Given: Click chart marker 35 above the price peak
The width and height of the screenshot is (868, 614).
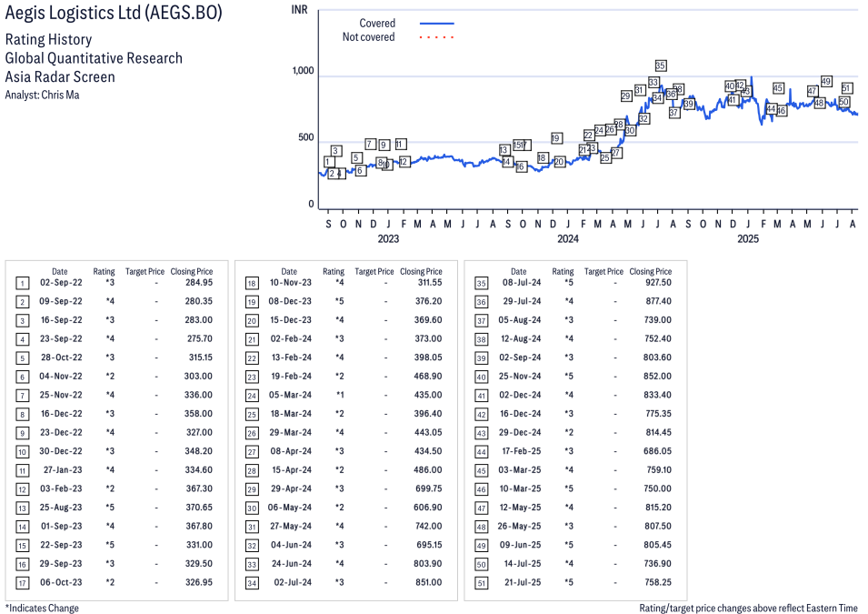Looking at the screenshot, I should (x=660, y=65).
